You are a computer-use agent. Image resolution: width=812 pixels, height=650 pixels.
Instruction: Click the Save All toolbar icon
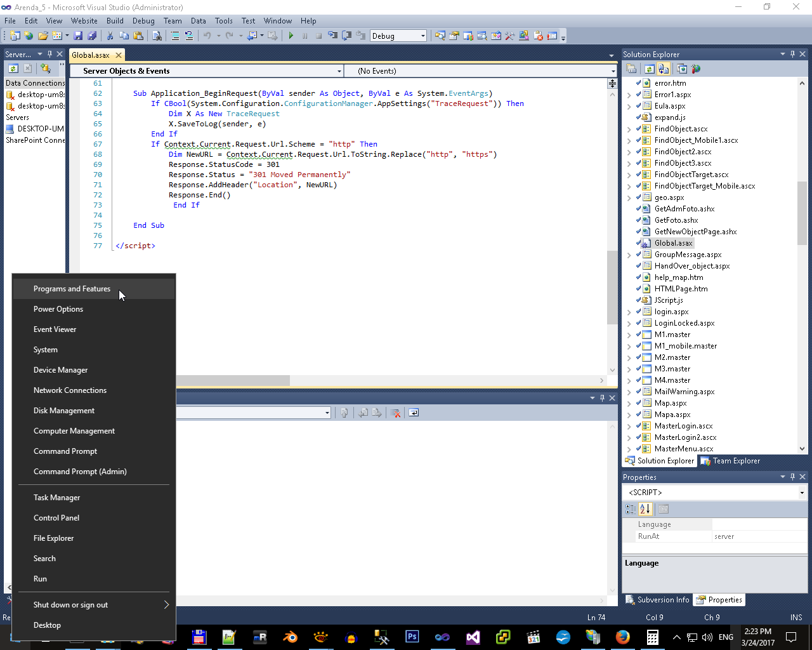pyautogui.click(x=92, y=36)
